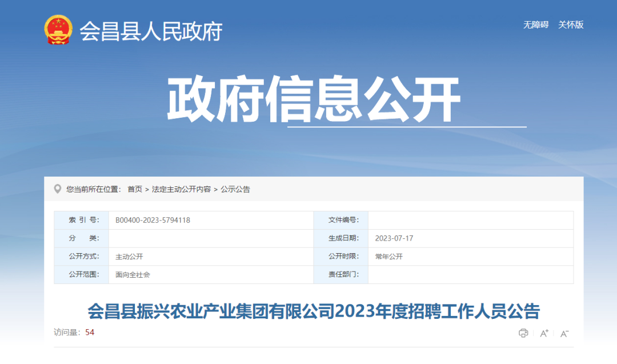The height and width of the screenshot is (364, 617).
Task: Click the 政府信息公开 banner heading
Action: pos(314,99)
